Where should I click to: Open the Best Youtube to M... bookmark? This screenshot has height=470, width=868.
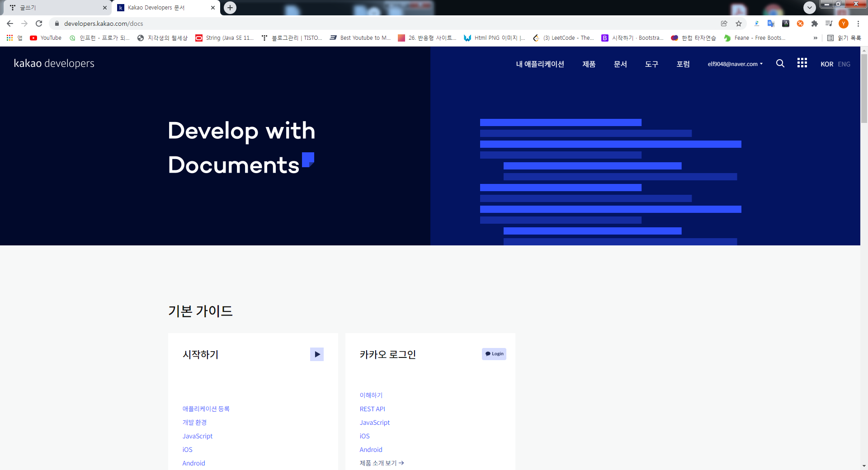pos(360,38)
